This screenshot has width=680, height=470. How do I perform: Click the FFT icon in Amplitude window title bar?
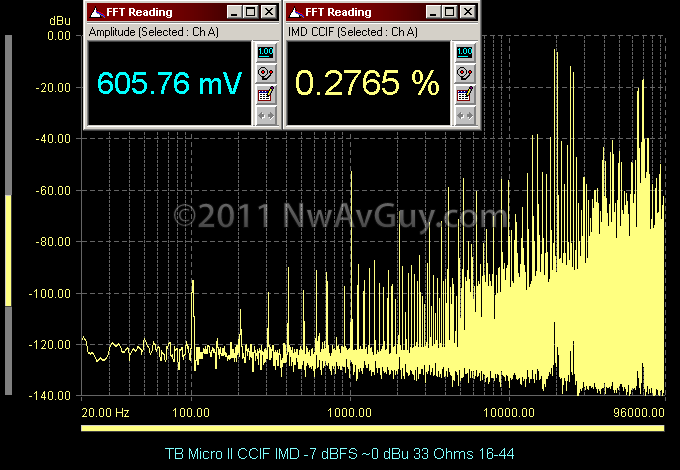(96, 12)
